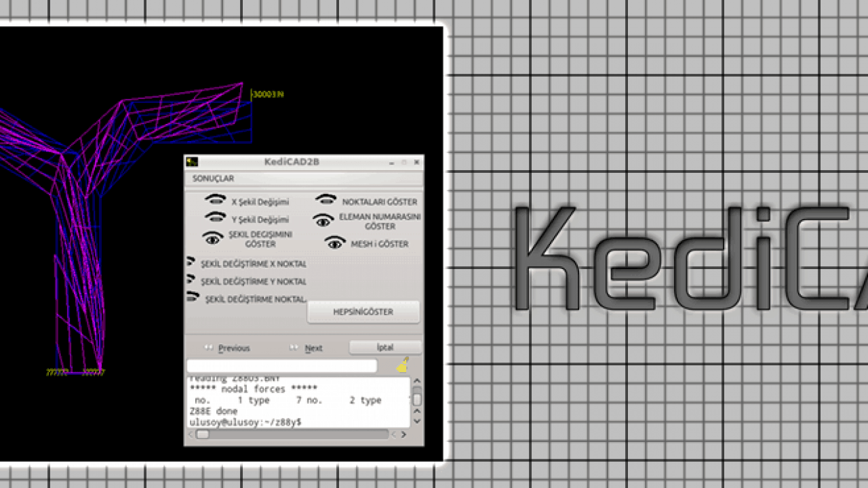This screenshot has width=868, height=488.
Task: Toggle ŞEKİL DEĞİŞİMİNİ GÖSTER visibility
Action: point(213,238)
